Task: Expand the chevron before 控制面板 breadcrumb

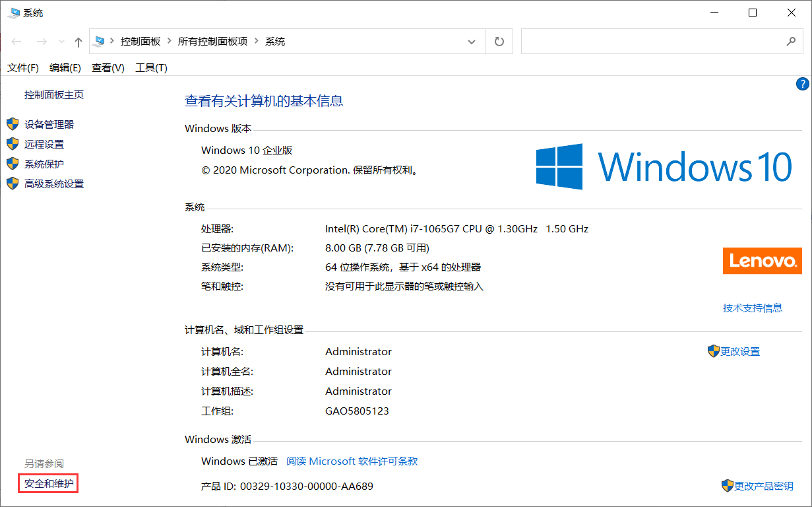Action: coord(112,42)
